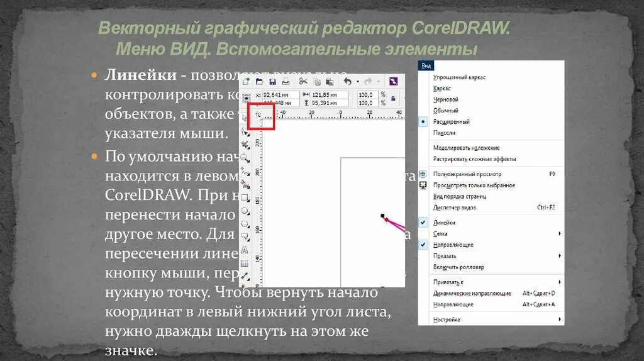Click the horizontal ruler
Screen dimensions: 644x361
pyautogui.click(x=333, y=114)
